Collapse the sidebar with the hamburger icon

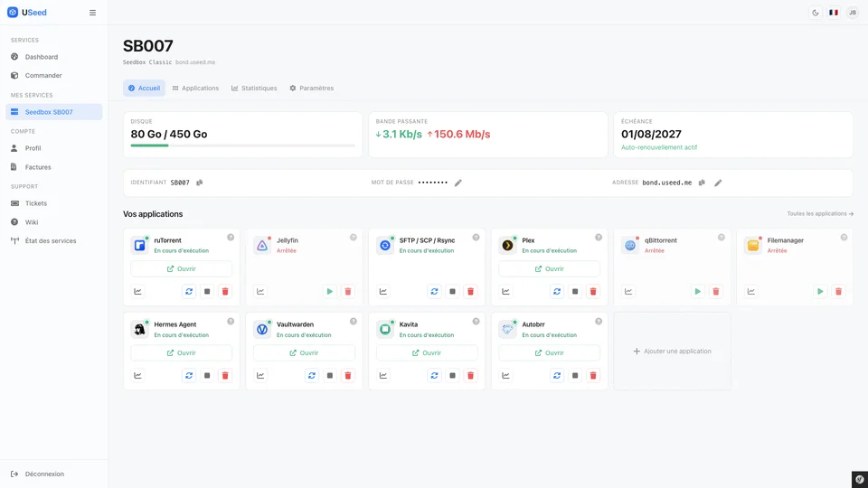click(x=92, y=12)
